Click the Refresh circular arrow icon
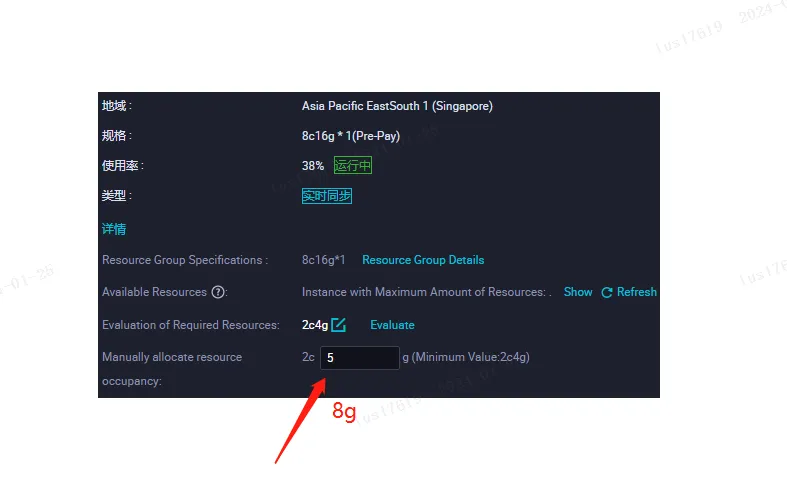 point(606,292)
